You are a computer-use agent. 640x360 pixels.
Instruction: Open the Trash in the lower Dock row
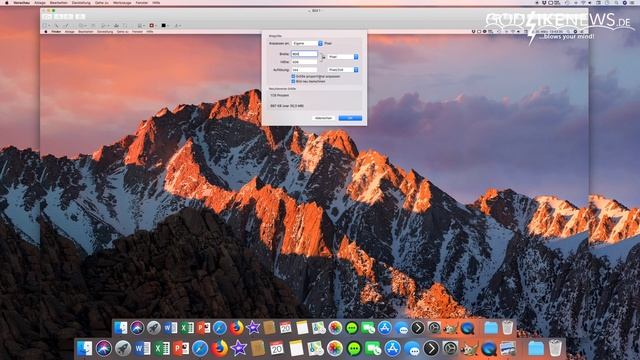(555, 348)
